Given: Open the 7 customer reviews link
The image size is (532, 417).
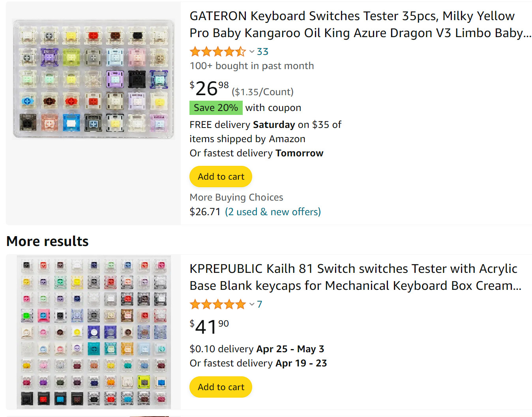Looking at the screenshot, I should [260, 304].
